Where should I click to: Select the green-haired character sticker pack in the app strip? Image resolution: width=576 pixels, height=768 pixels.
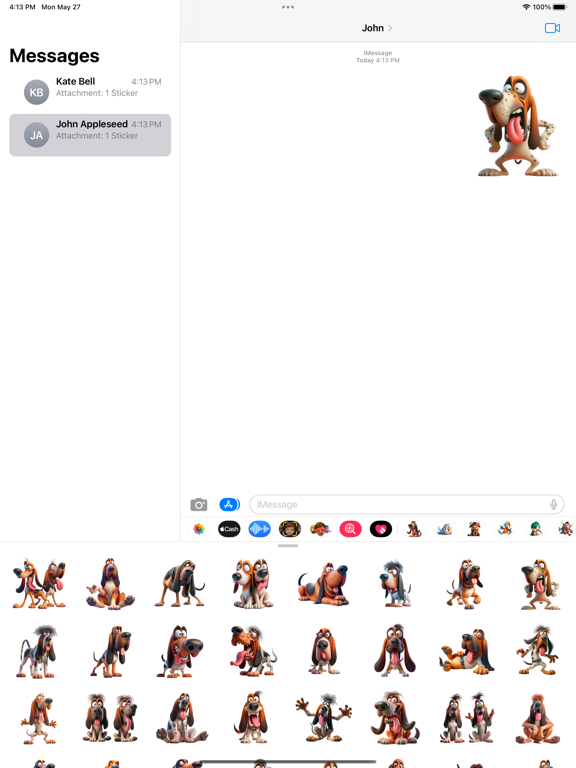[535, 529]
